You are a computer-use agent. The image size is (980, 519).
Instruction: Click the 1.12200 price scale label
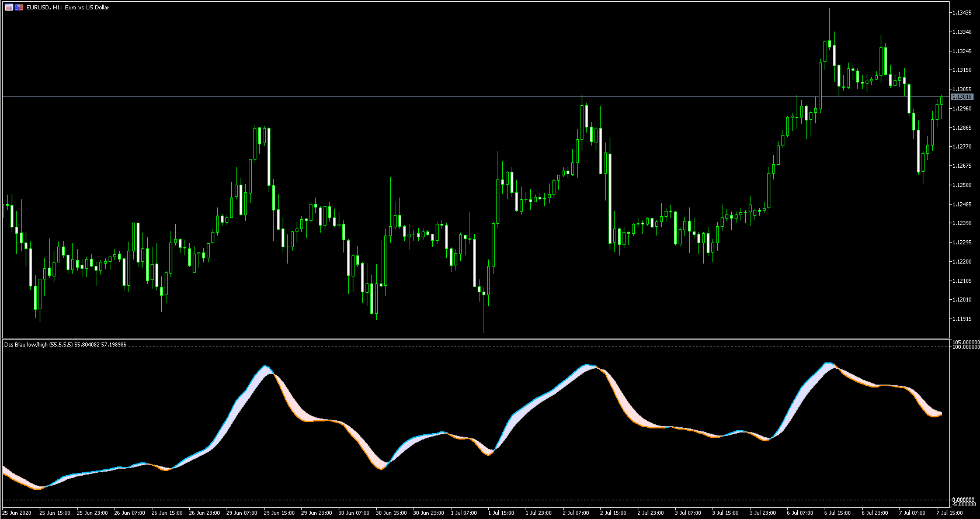[x=962, y=262]
